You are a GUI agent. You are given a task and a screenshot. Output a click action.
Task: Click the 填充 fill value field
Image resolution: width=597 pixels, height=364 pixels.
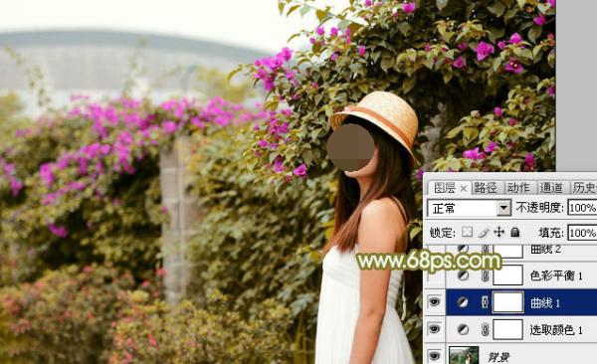582,233
